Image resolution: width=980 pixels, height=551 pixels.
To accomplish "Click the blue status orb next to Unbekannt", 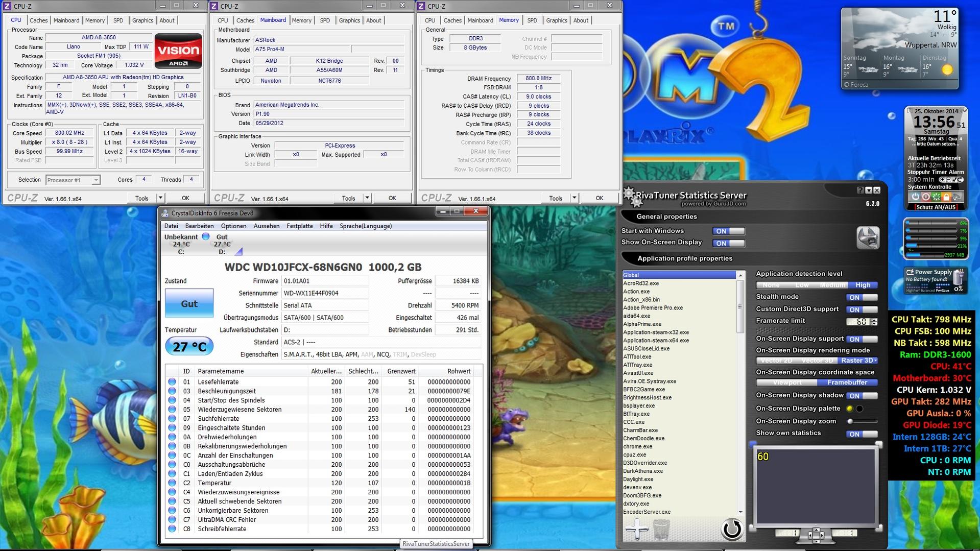I will tap(206, 236).
